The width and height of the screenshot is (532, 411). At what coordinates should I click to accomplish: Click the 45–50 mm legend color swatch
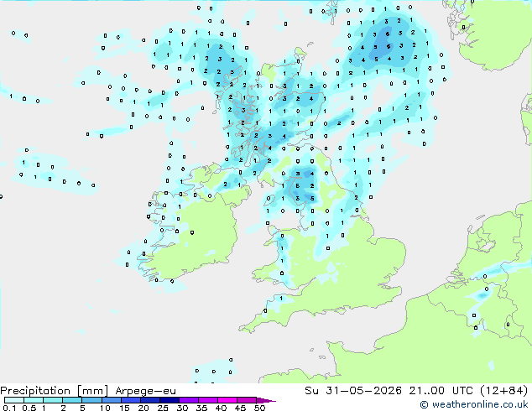pyautogui.click(x=247, y=400)
